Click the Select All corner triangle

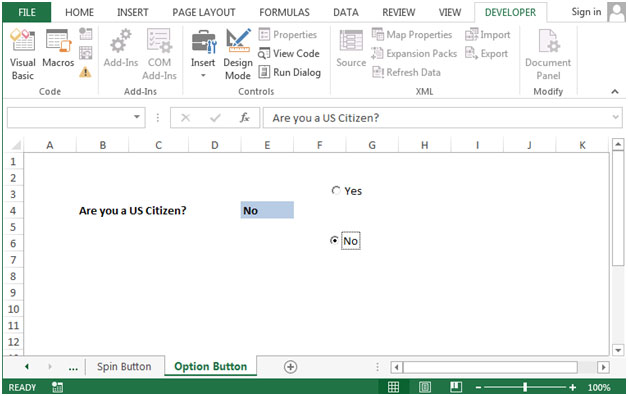16,145
